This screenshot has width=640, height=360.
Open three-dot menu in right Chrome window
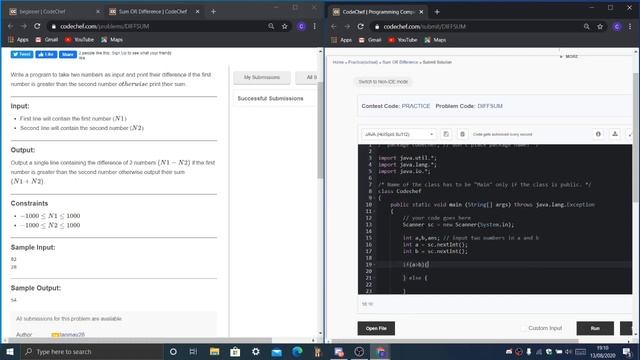tap(630, 27)
